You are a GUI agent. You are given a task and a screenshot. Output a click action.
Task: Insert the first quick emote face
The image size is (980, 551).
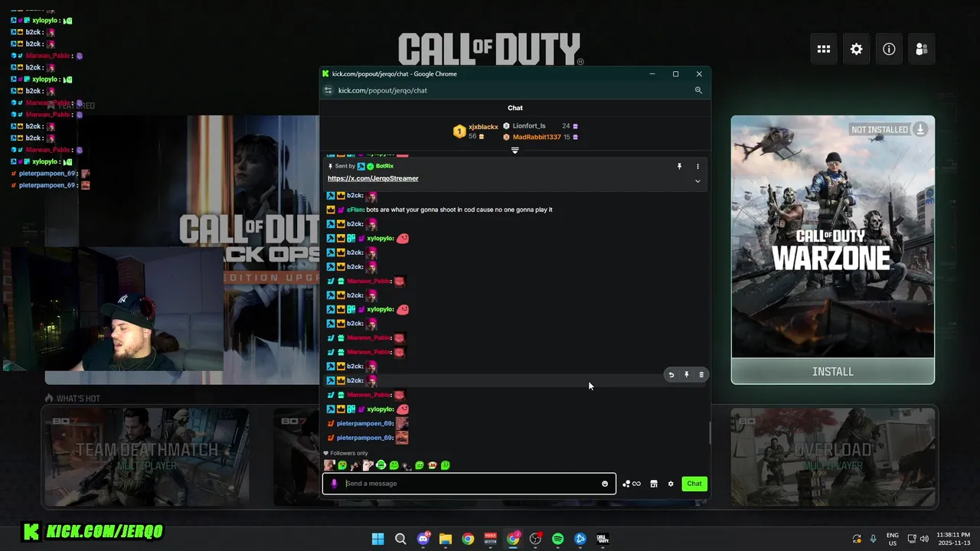[x=329, y=465]
